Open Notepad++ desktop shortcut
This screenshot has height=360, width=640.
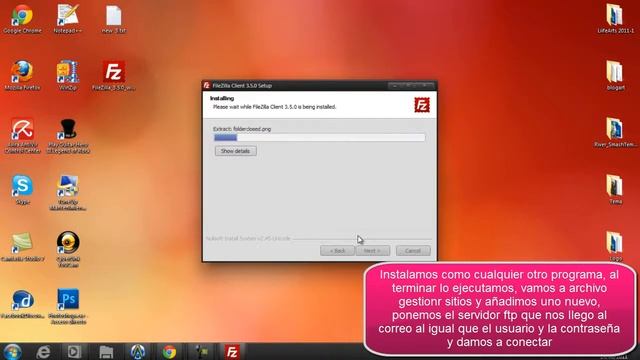68,19
